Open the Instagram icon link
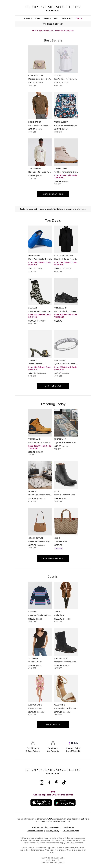This screenshot has width=106, height=868. [x=42, y=782]
